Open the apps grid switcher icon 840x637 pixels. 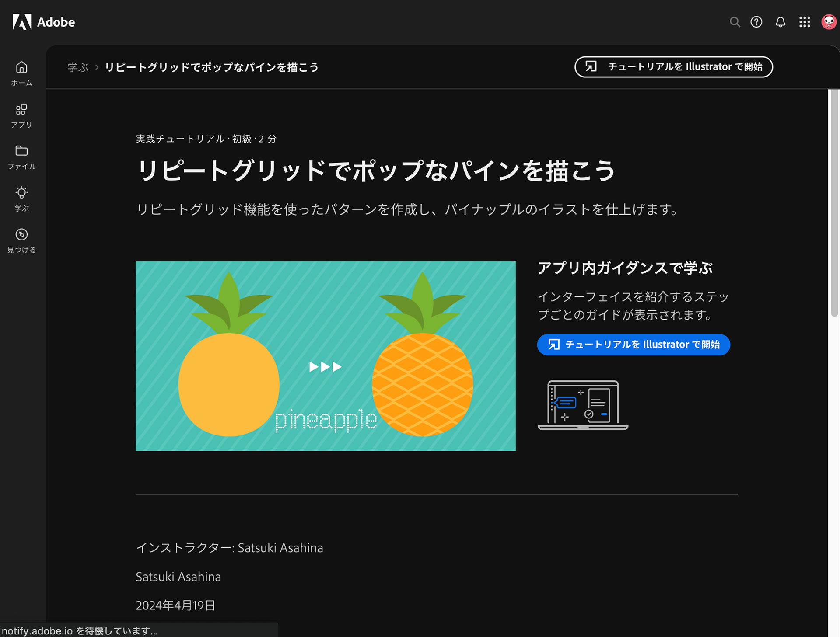tap(805, 22)
